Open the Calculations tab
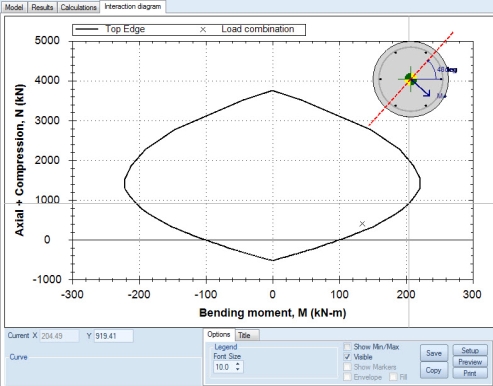 click(x=78, y=7)
